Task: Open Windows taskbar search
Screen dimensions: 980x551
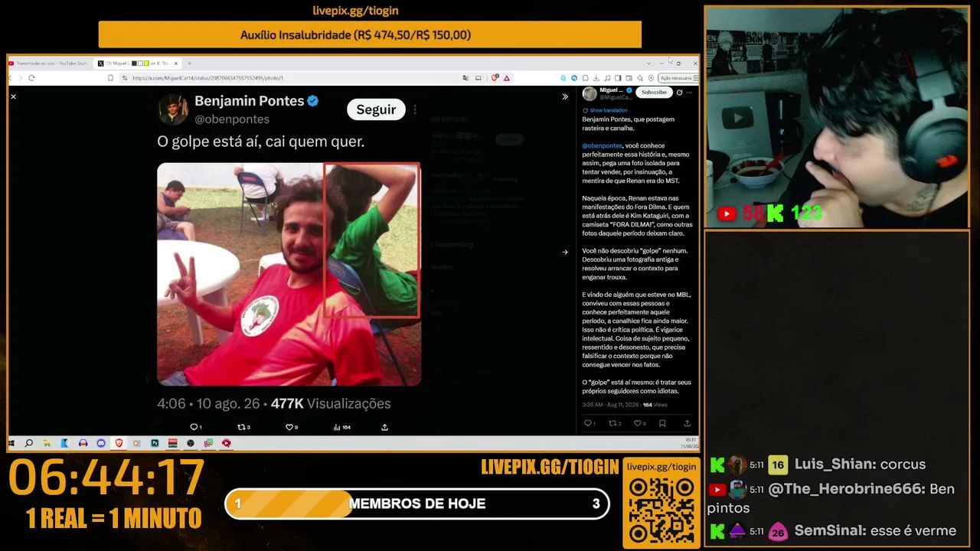Action: (29, 443)
